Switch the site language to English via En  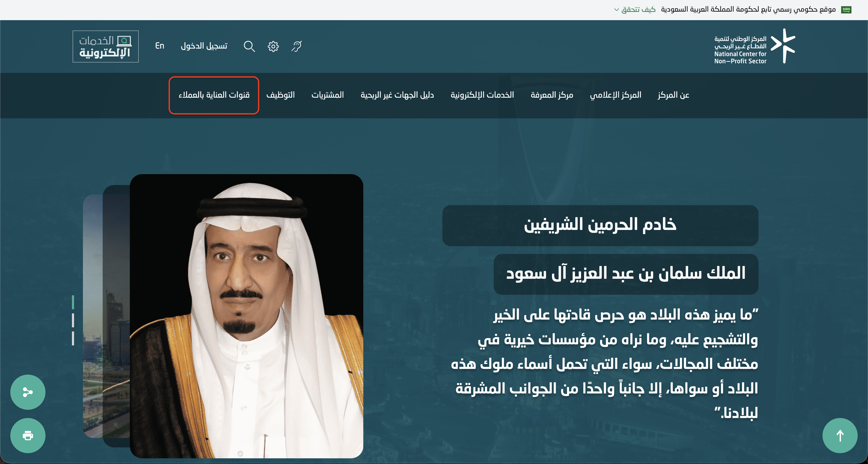(x=160, y=46)
